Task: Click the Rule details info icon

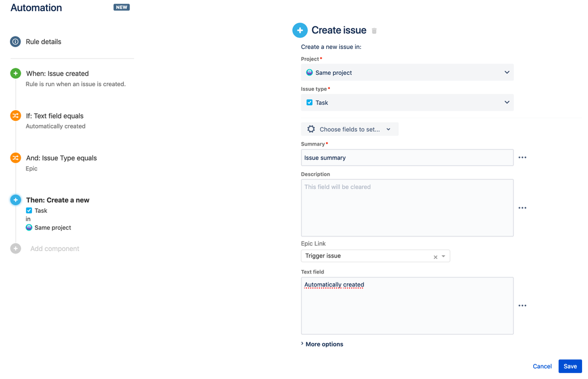Action: (15, 42)
